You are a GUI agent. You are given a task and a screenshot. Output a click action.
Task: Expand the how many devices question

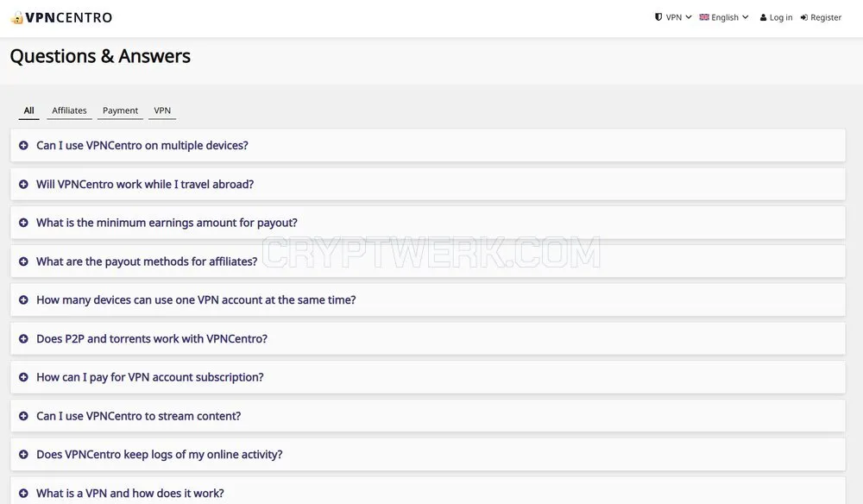(428, 299)
